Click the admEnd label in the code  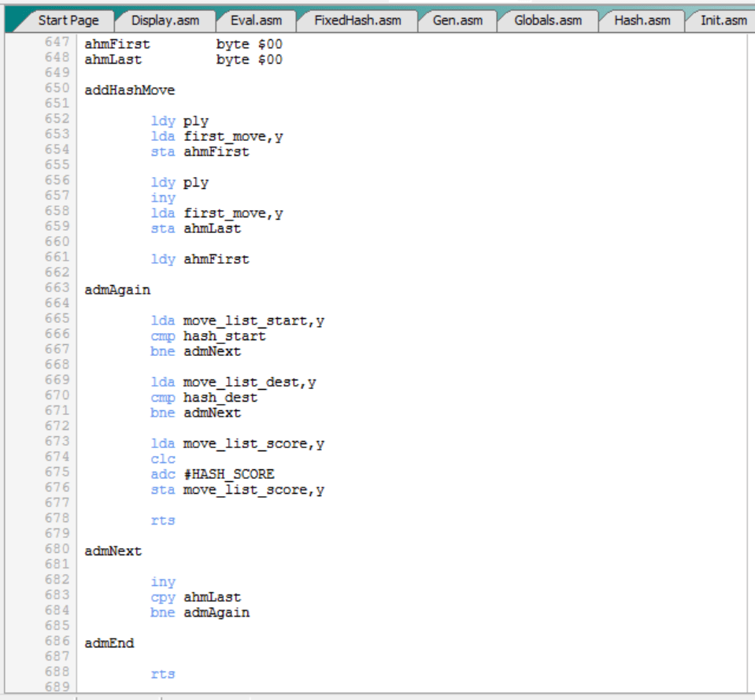[109, 643]
